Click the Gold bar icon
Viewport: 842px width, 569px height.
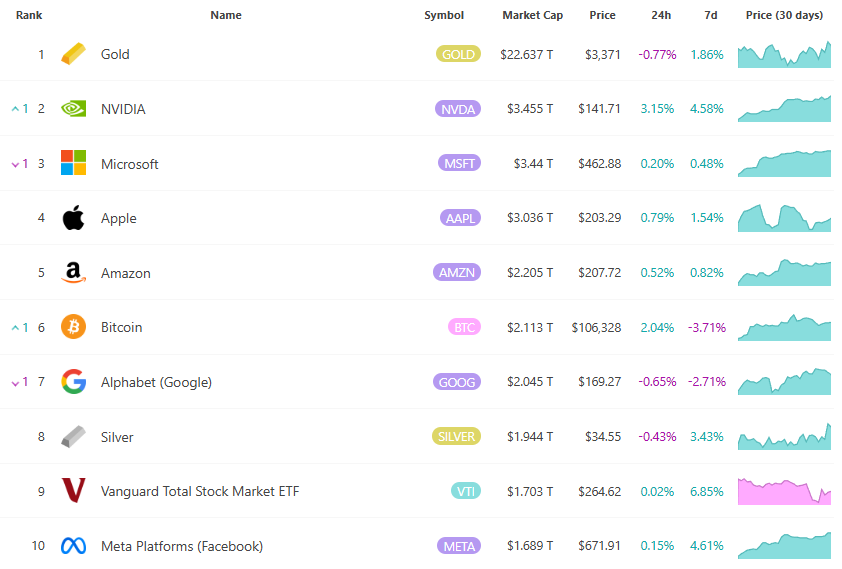pos(74,54)
